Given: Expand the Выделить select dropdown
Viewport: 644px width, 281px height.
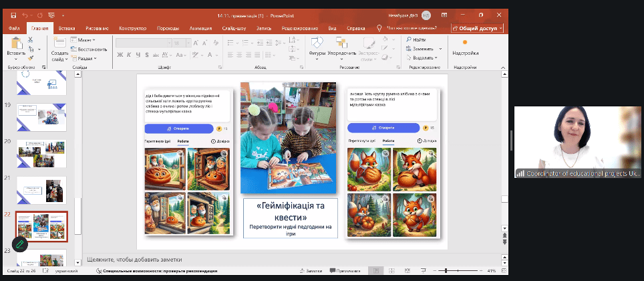Looking at the screenshot, I should pos(424,58).
